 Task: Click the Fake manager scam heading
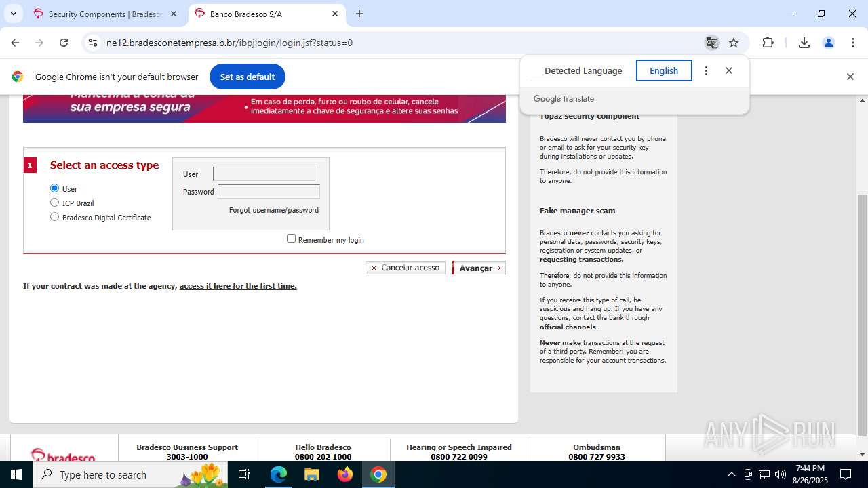(578, 211)
